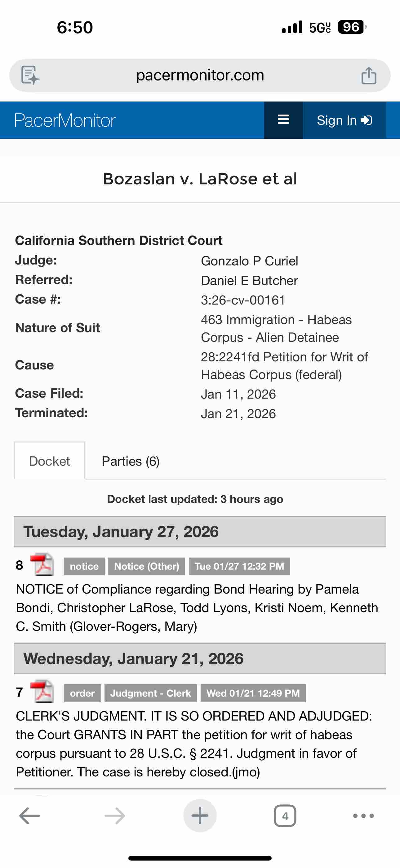The height and width of the screenshot is (868, 400).
Task: Tap the browser back arrow
Action: coord(30,816)
